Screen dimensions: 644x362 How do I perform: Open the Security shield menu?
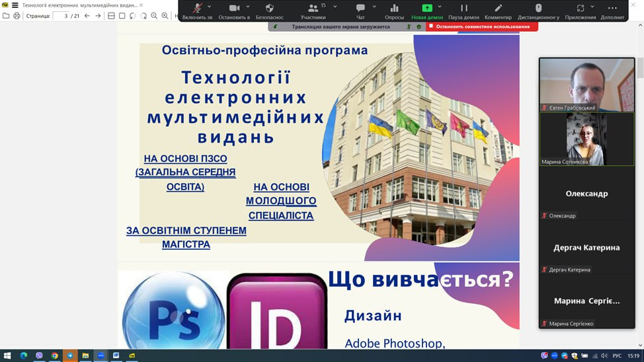[269, 9]
